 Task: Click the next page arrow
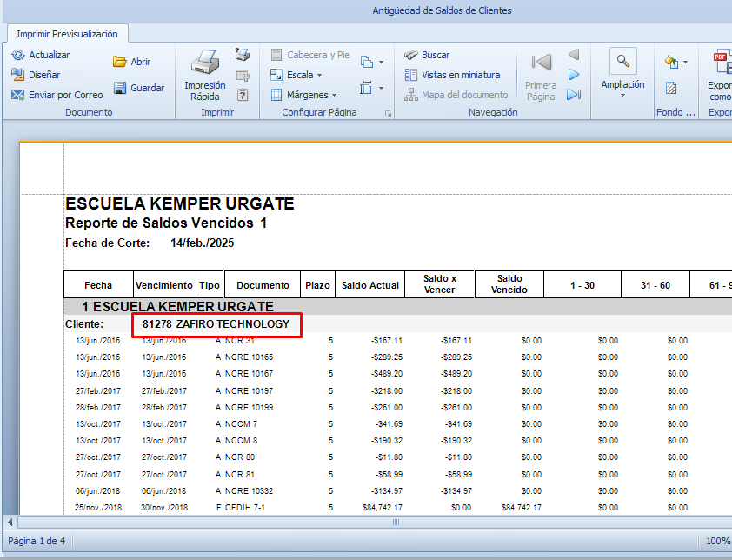pos(574,75)
